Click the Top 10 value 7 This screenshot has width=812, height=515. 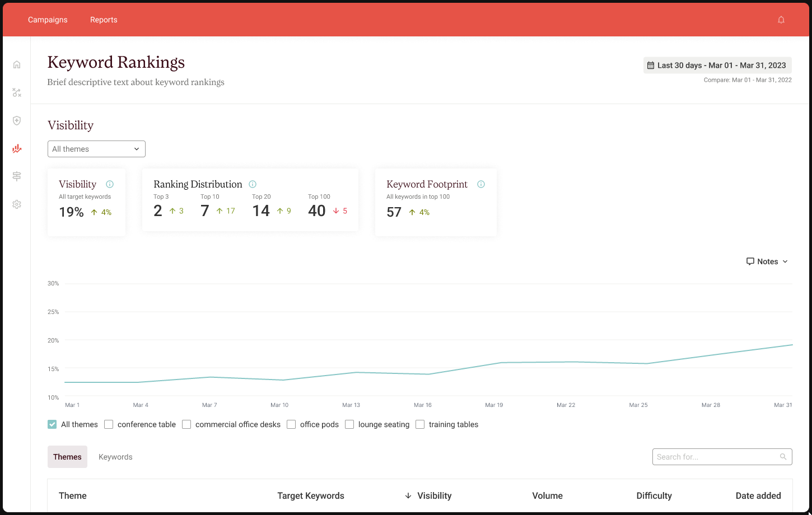[205, 211]
